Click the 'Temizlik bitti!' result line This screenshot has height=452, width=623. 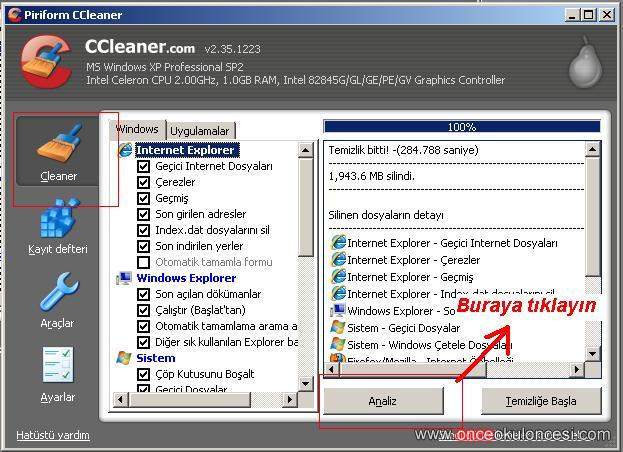click(x=403, y=150)
